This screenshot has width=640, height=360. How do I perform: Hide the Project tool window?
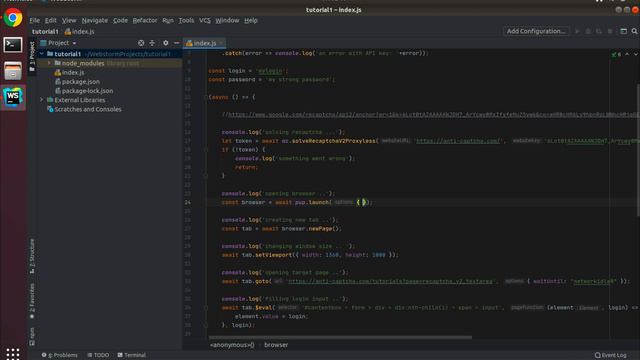(176, 43)
